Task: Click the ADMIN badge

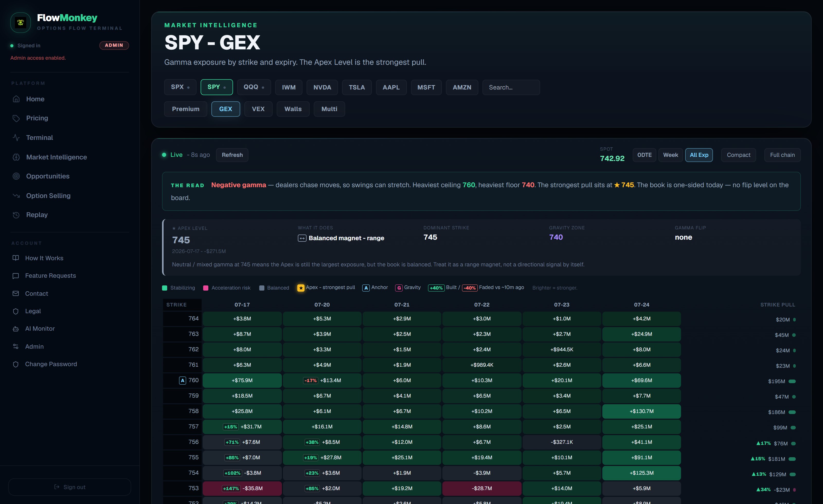Action: [x=114, y=46]
